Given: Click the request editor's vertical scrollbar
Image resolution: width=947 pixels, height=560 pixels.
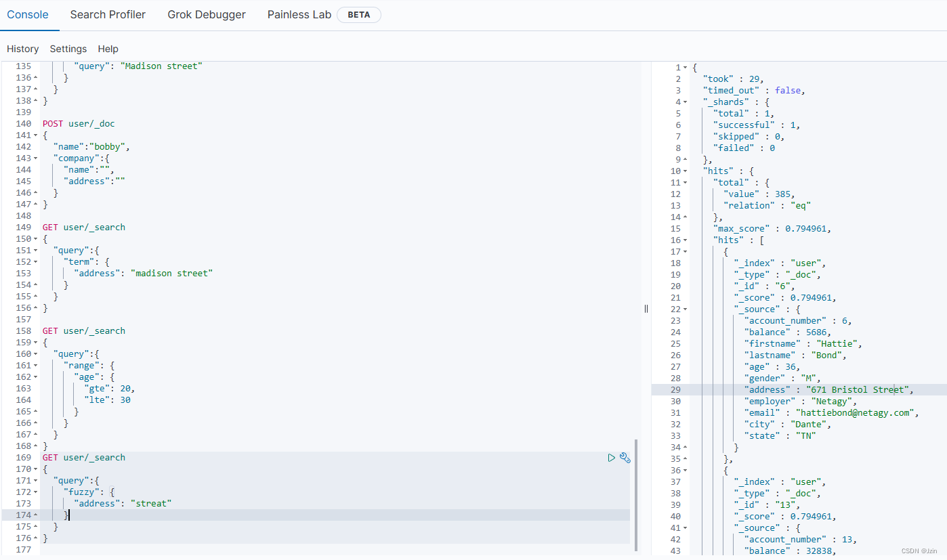Looking at the screenshot, I should coord(635,494).
